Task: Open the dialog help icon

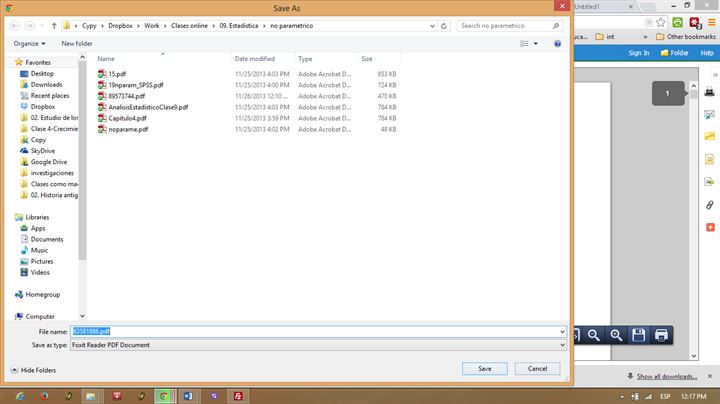Action: [x=557, y=44]
